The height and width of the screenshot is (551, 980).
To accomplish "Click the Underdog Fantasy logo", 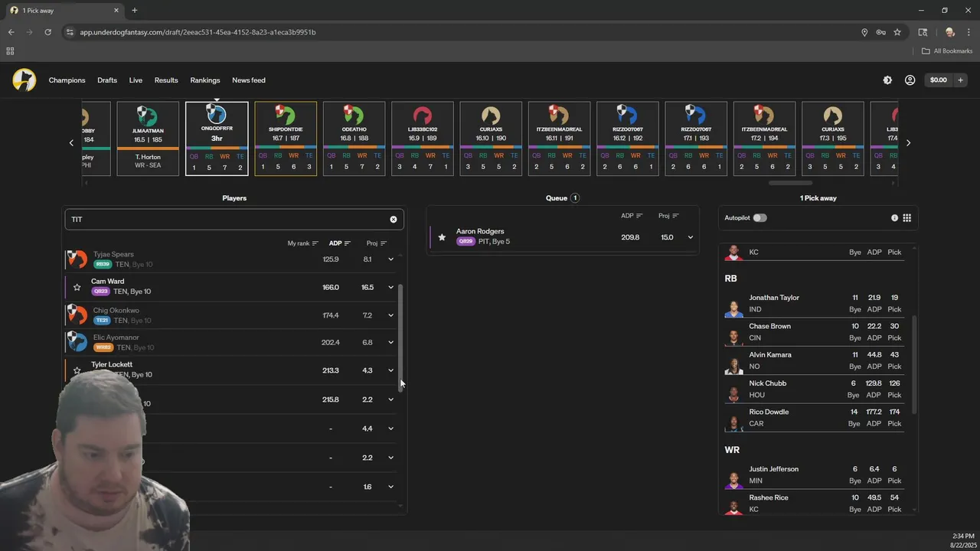I will click(24, 80).
